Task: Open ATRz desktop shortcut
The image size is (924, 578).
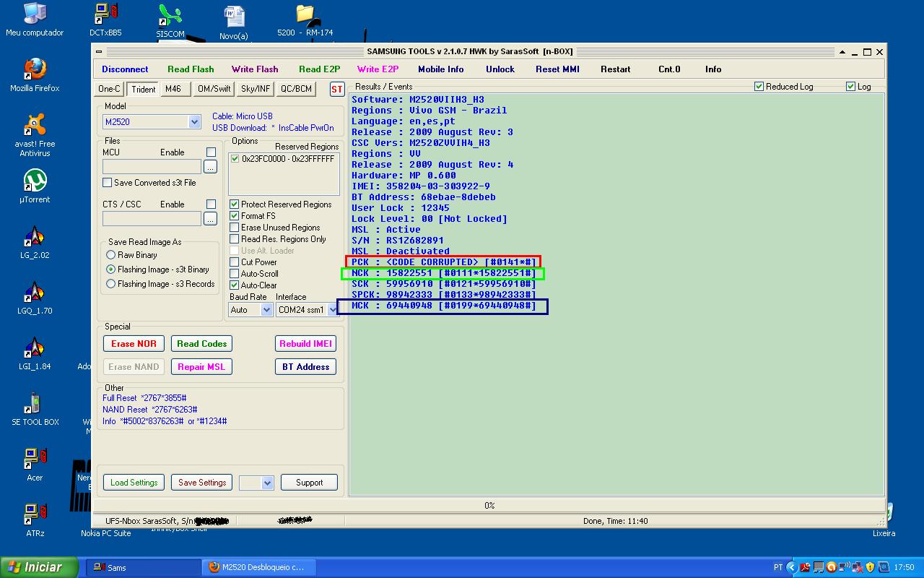Action: [x=35, y=520]
